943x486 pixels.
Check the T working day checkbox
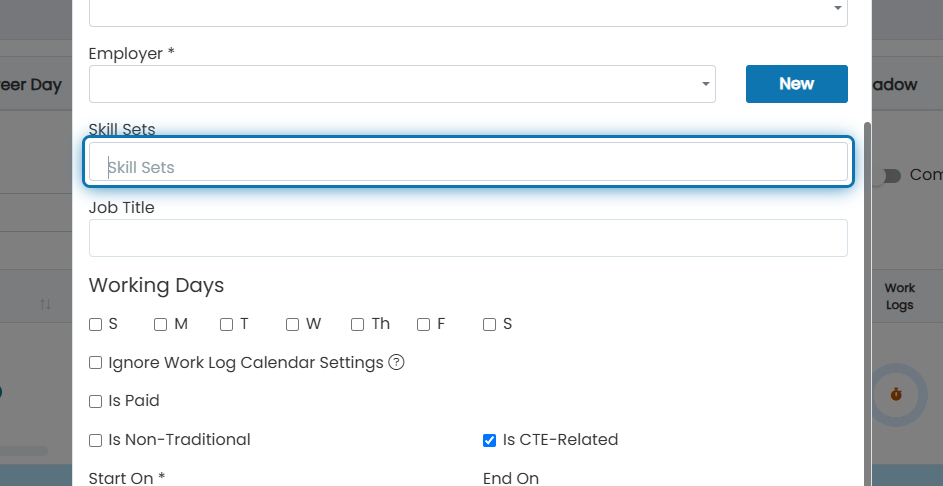pyautogui.click(x=226, y=325)
